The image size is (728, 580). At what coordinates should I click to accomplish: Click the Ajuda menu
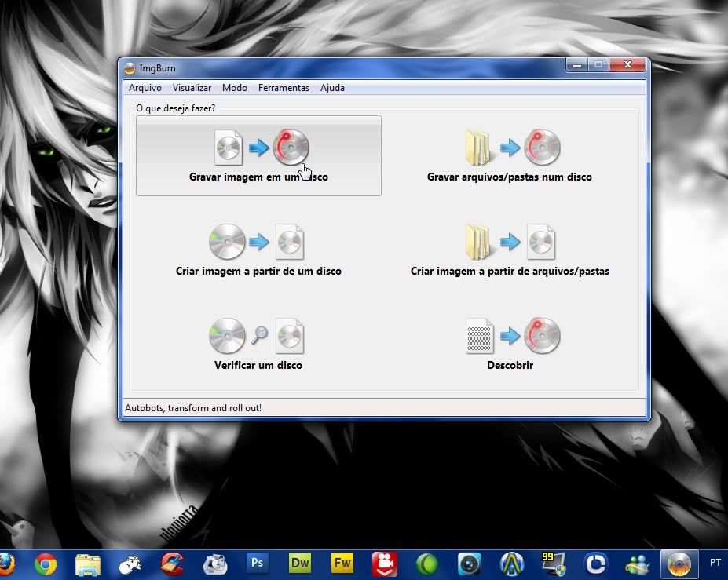click(332, 88)
